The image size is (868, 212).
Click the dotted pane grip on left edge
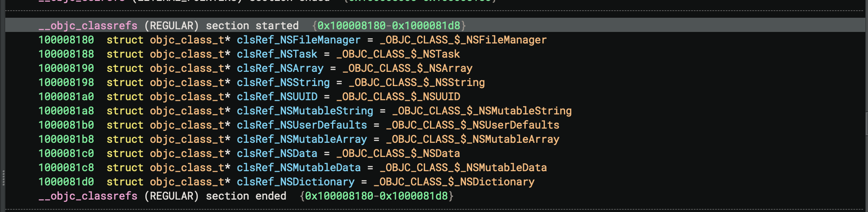pyautogui.click(x=3, y=177)
